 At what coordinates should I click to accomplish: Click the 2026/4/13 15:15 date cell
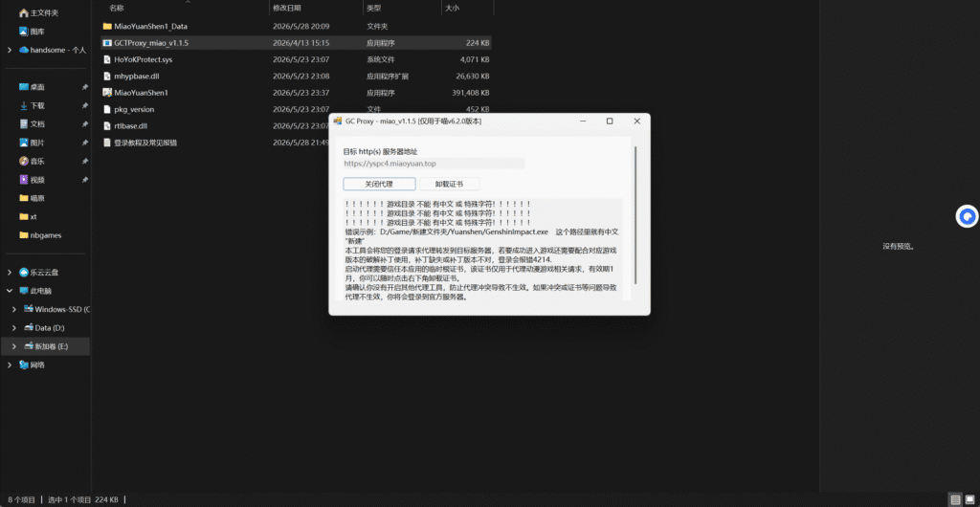tap(301, 43)
